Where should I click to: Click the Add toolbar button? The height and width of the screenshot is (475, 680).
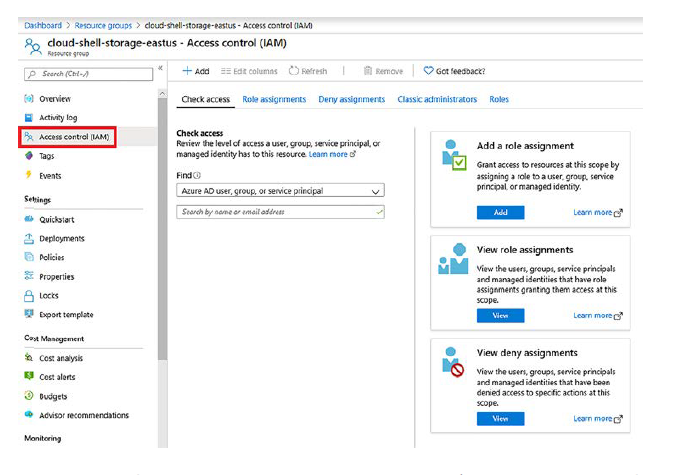pyautogui.click(x=196, y=71)
